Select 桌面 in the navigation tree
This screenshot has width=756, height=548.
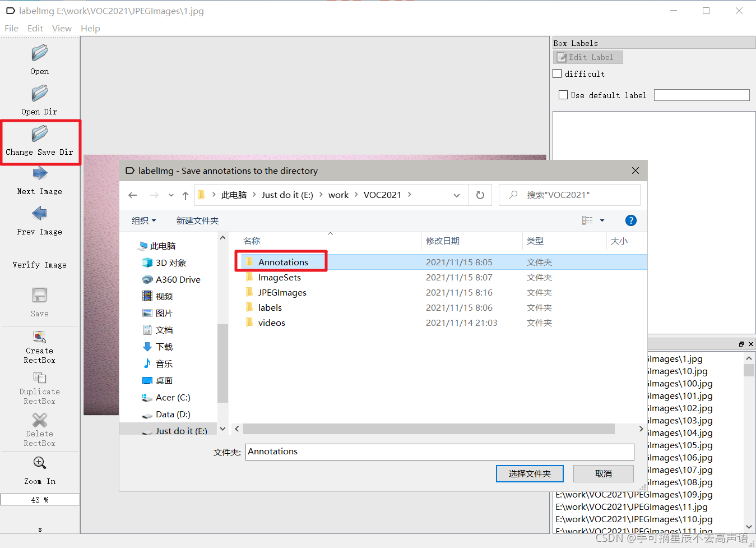[x=164, y=380]
